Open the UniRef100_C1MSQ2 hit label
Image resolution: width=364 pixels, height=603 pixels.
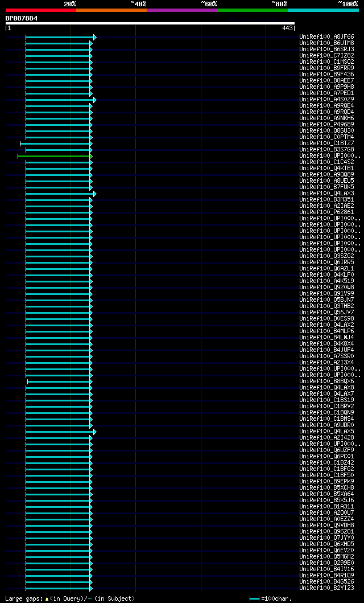coord(327,62)
